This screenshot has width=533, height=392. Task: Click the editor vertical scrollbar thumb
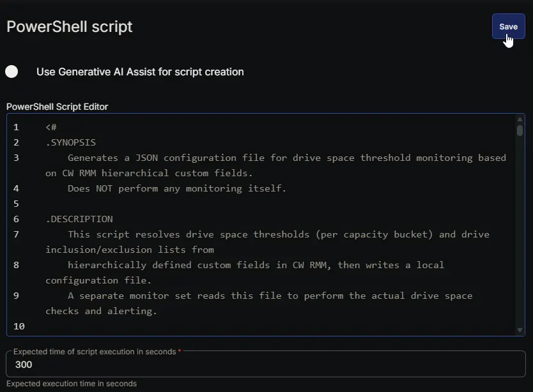point(520,130)
